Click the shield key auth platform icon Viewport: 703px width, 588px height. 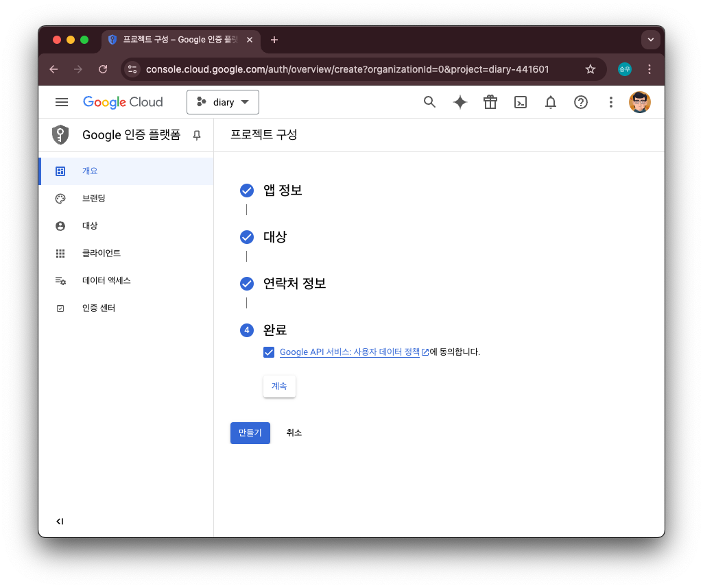tap(60, 135)
